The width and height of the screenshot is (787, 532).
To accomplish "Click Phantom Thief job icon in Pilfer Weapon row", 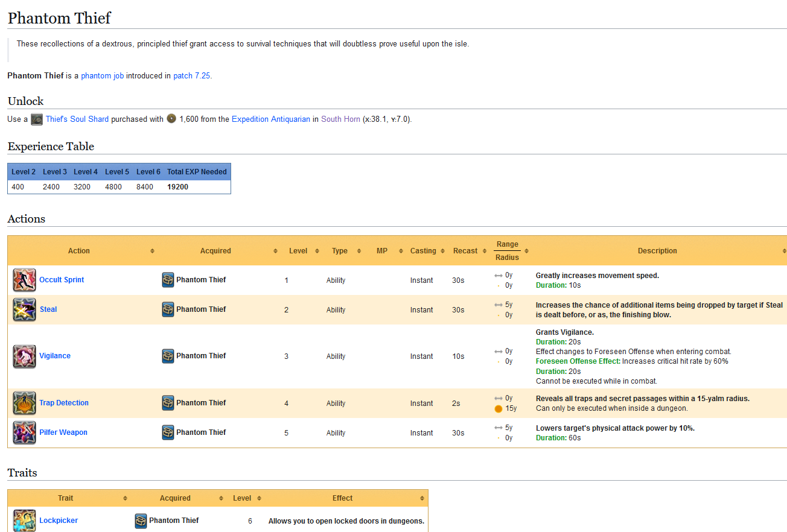I will coord(168,432).
